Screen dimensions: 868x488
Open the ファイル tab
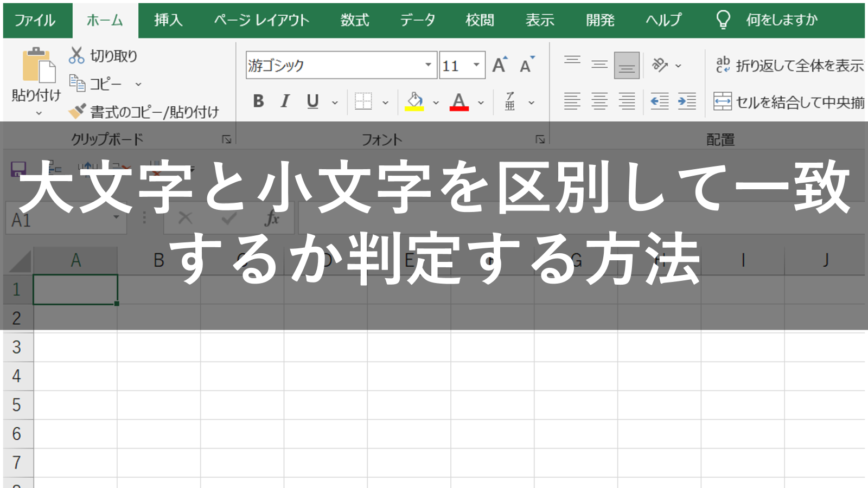click(x=35, y=20)
